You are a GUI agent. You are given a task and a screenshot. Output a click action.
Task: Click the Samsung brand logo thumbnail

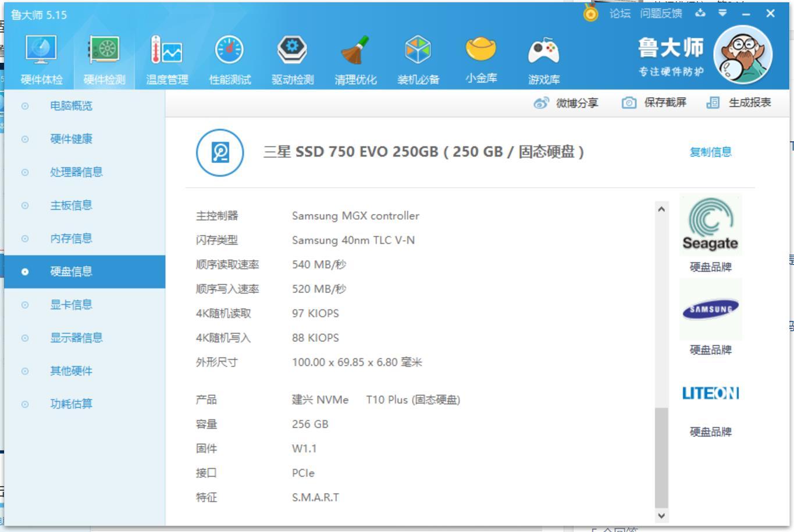711,309
